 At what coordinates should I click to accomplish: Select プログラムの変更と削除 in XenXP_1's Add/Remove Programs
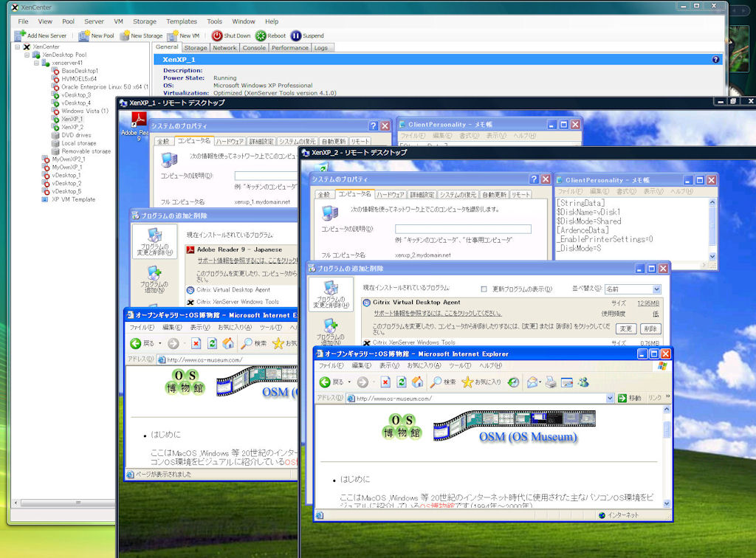[x=154, y=241]
